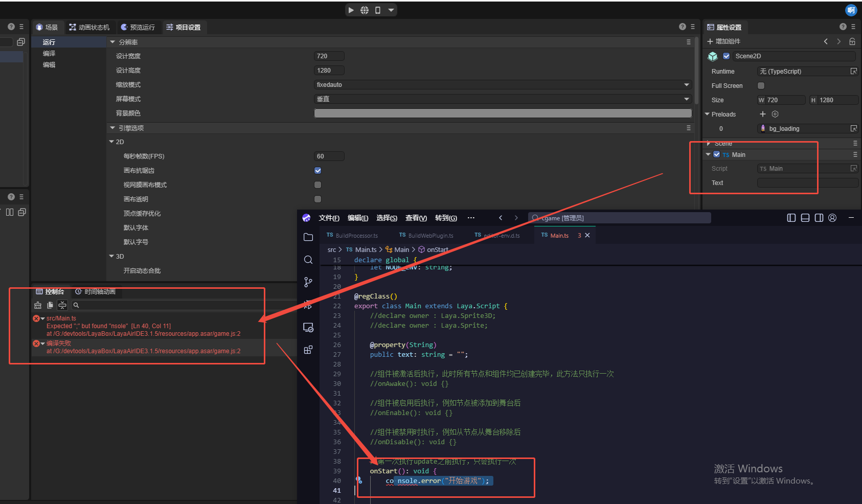Open the background color swatch

pos(503,113)
